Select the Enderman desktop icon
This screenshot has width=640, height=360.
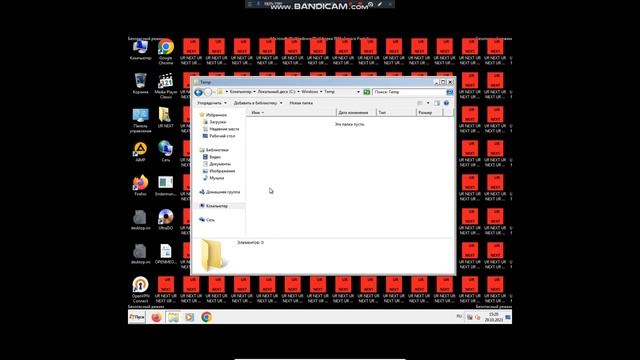[165, 186]
